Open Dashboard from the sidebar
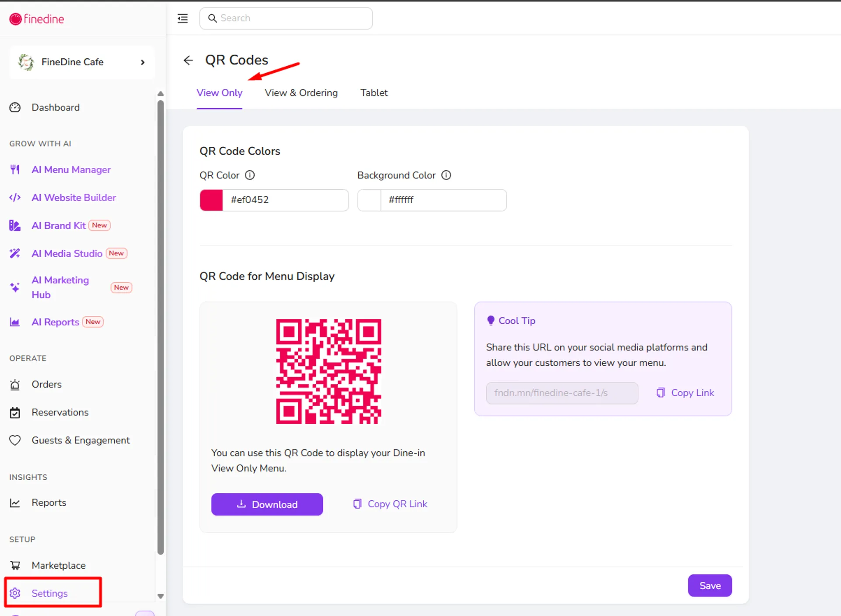Screen dimensions: 841x616 (56, 107)
